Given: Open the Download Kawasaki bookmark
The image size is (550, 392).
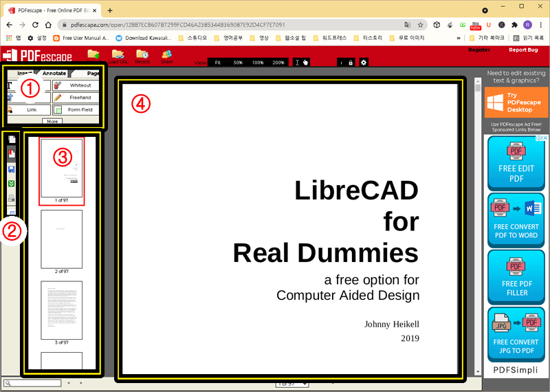Looking at the screenshot, I should tap(144, 38).
